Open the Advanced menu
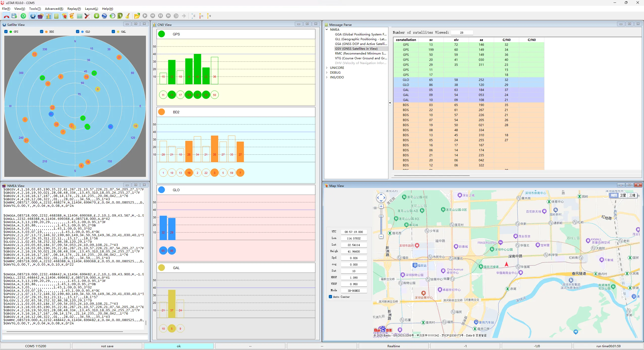644x350 pixels. (x=54, y=9)
